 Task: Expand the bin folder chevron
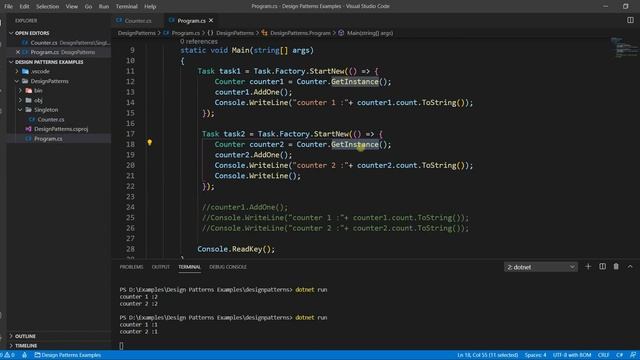(x=20, y=91)
